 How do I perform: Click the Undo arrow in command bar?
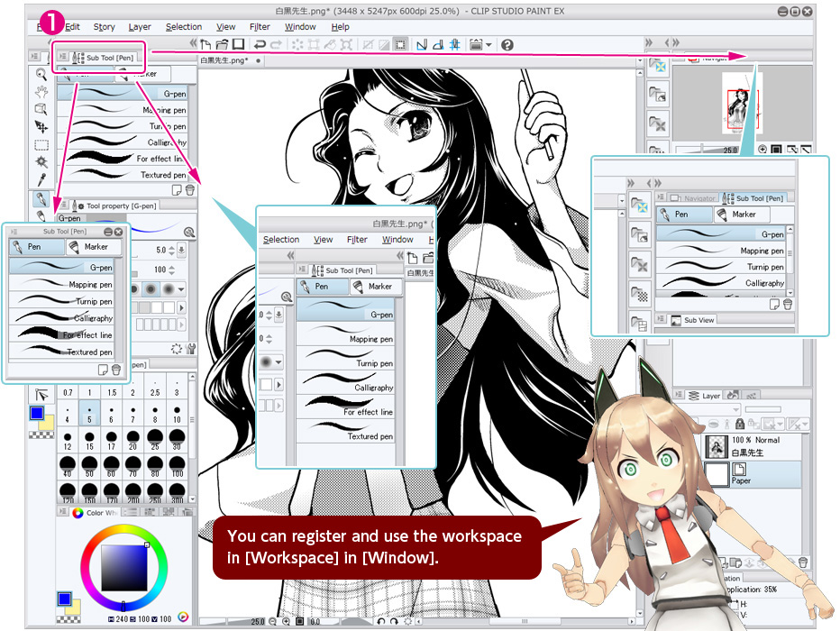[x=260, y=44]
